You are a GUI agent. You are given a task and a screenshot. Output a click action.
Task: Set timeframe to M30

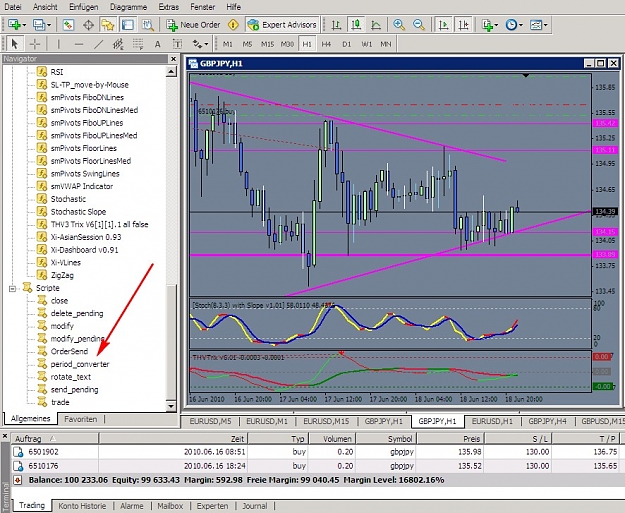click(287, 44)
